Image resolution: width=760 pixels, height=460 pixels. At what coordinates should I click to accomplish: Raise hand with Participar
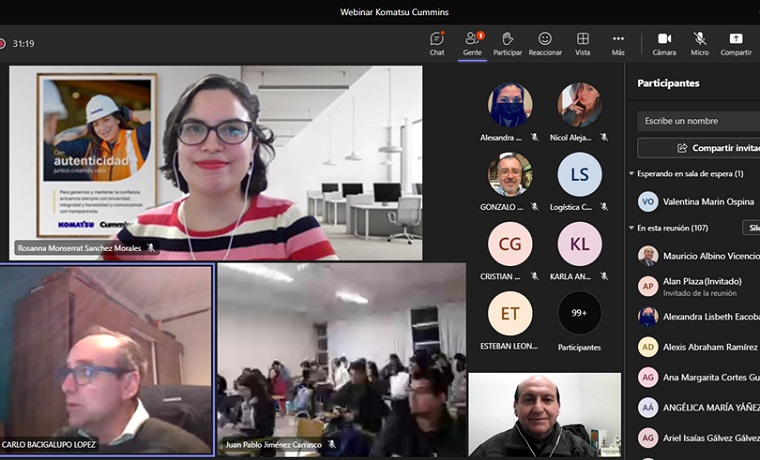tap(507, 44)
